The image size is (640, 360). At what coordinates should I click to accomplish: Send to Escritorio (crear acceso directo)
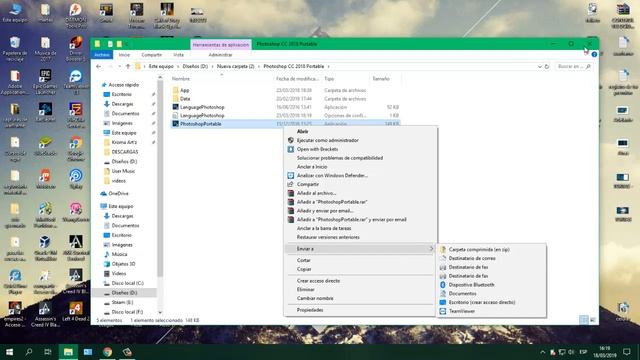[482, 302]
